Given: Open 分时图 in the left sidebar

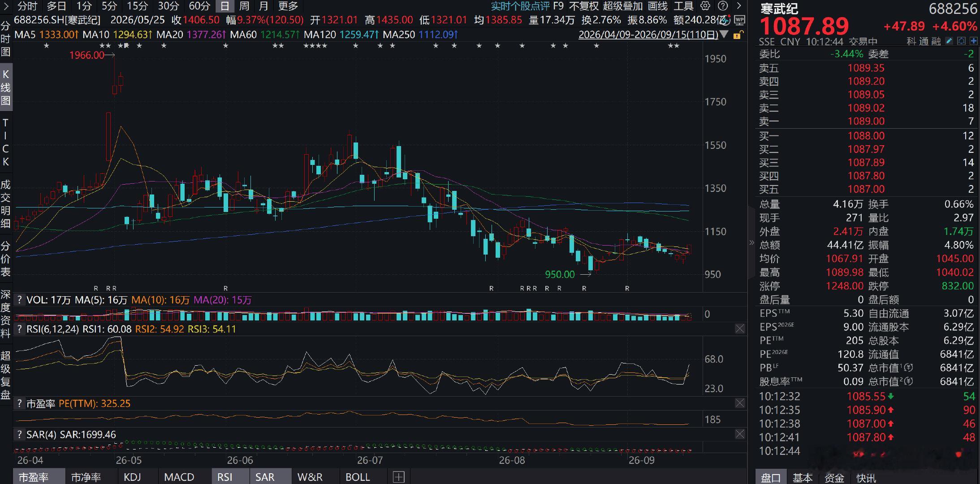Looking at the screenshot, I should pyautogui.click(x=5, y=39).
